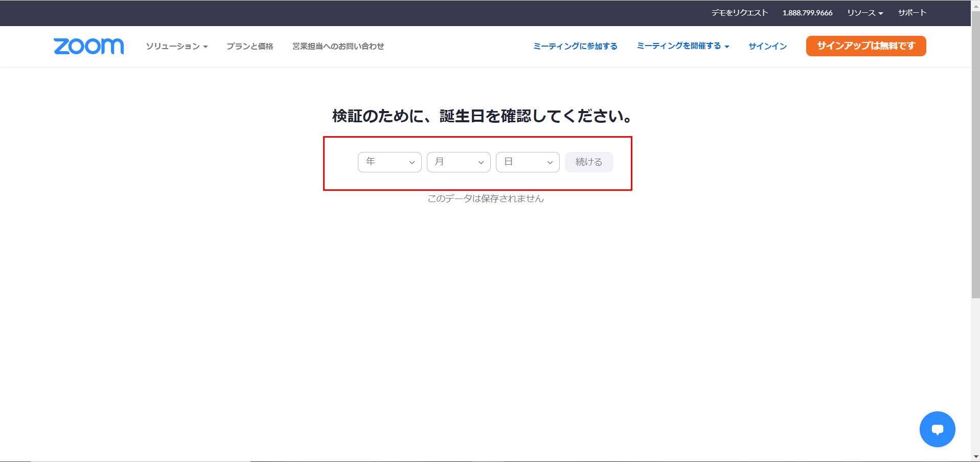The height and width of the screenshot is (462, 980).
Task: Click the Zoom logo
Action: click(88, 46)
